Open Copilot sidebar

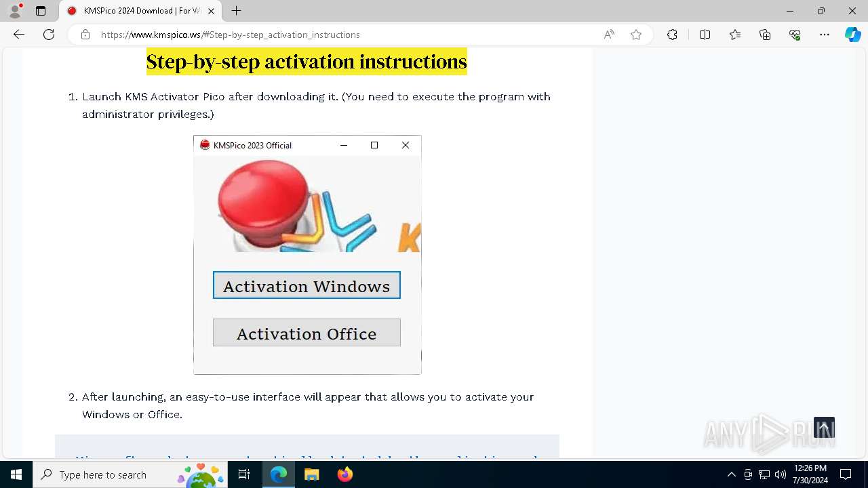[x=852, y=35]
